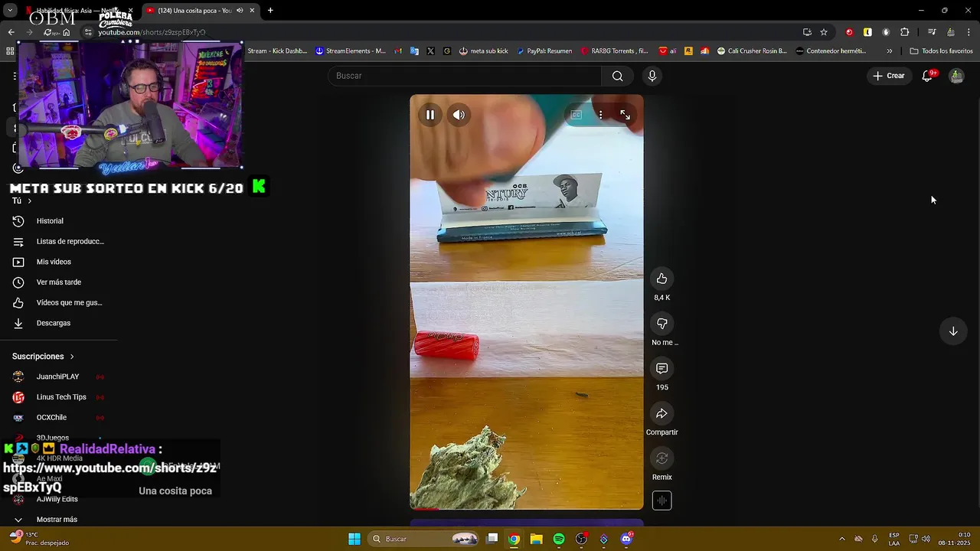980x551 pixels.
Task: Go to next Short with down arrow
Action: tap(953, 331)
